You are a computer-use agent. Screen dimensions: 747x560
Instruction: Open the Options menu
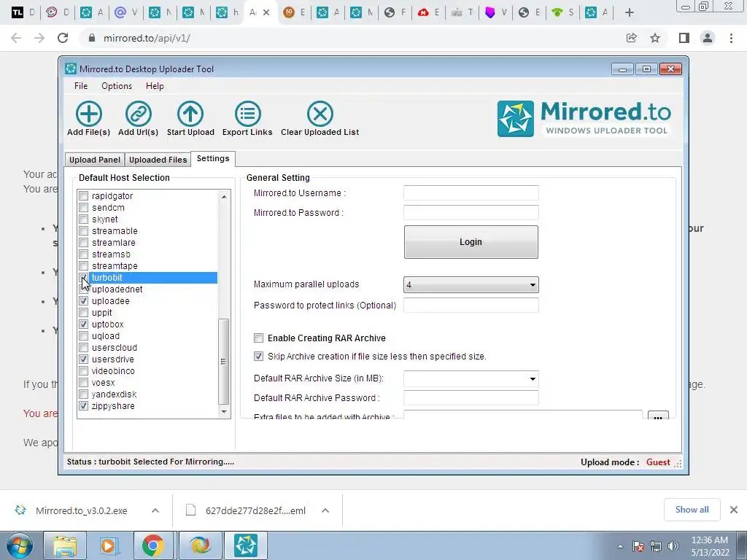click(117, 86)
